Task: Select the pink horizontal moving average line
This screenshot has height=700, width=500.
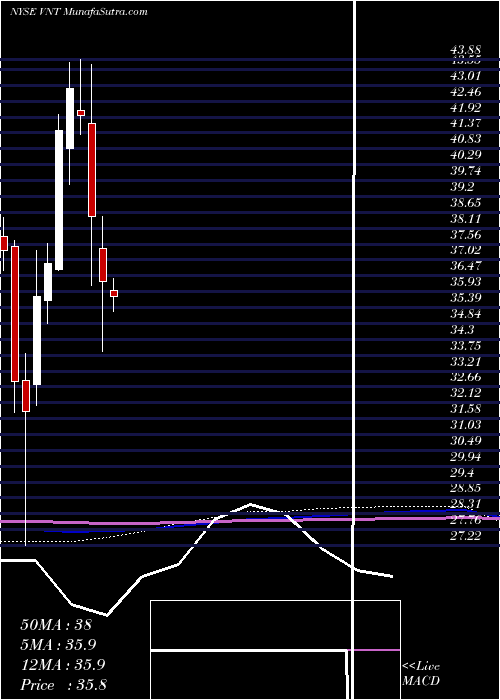Action: (250, 521)
